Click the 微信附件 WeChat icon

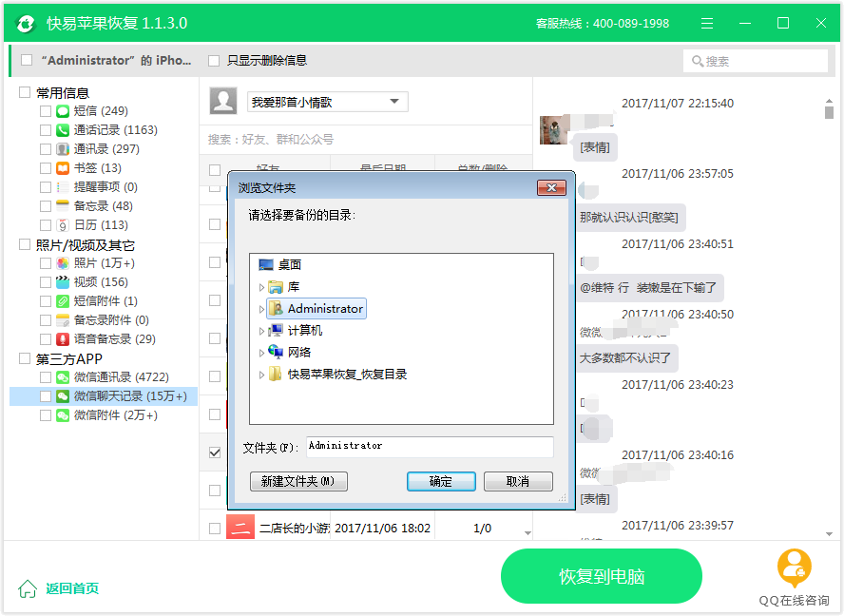tap(63, 415)
